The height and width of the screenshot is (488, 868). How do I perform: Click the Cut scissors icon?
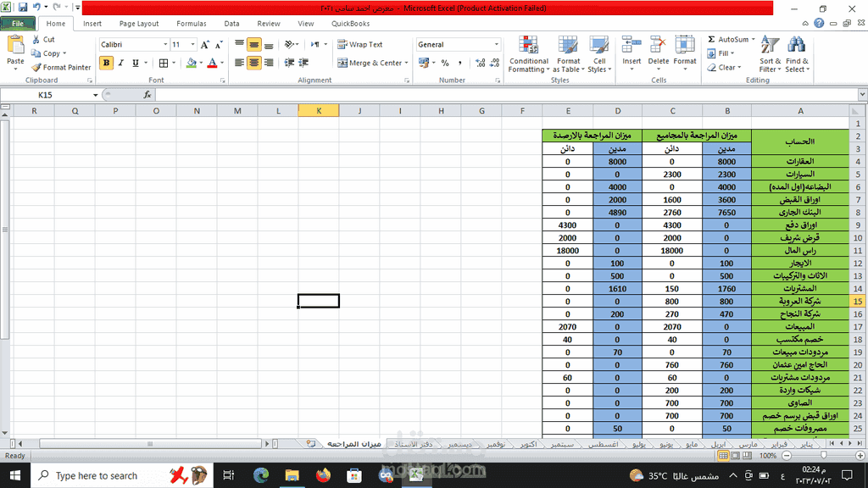pyautogui.click(x=36, y=39)
